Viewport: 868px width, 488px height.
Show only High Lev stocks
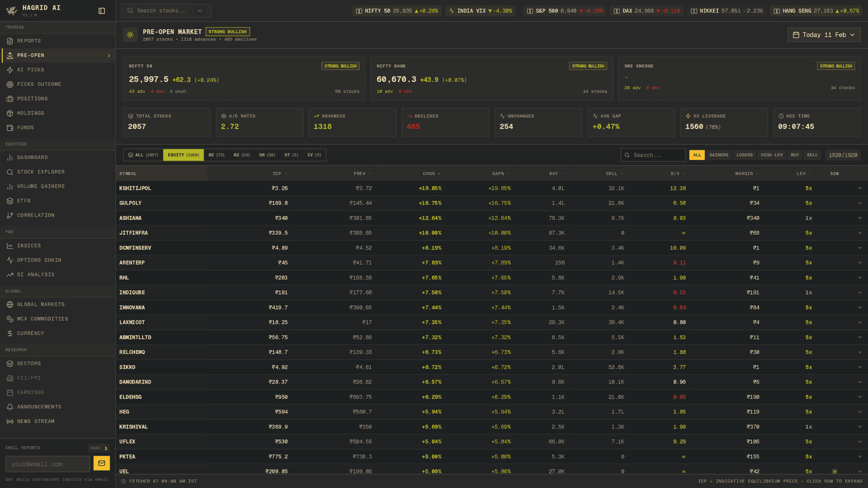[x=771, y=155]
